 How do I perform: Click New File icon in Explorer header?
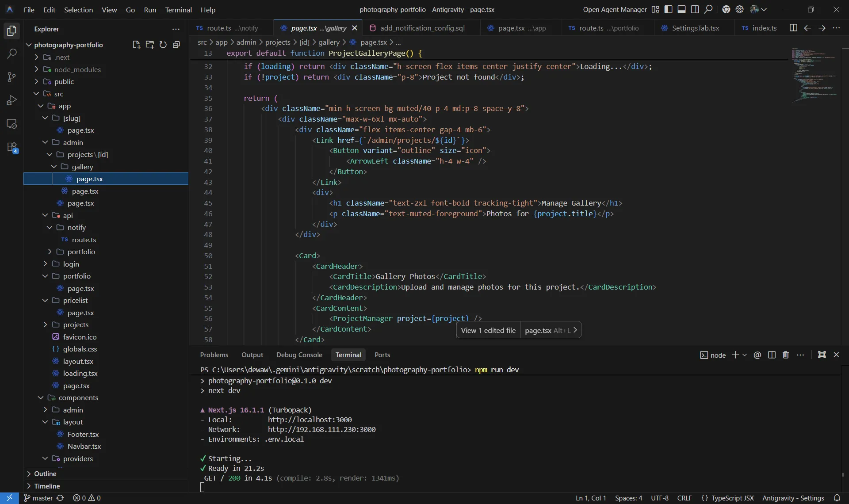[136, 45]
